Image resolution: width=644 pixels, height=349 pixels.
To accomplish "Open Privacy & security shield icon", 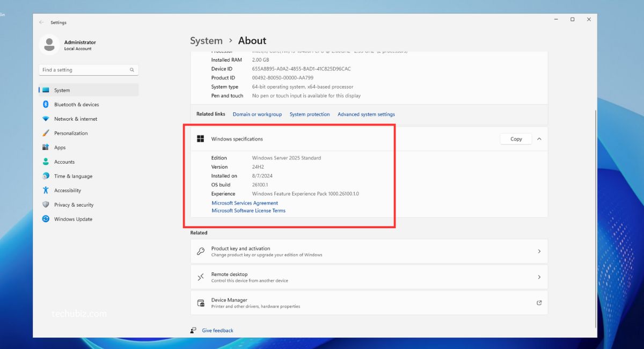I will [46, 205].
